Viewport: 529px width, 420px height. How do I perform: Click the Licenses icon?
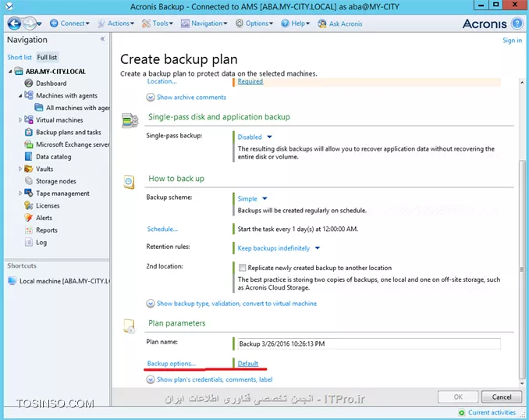(29, 205)
